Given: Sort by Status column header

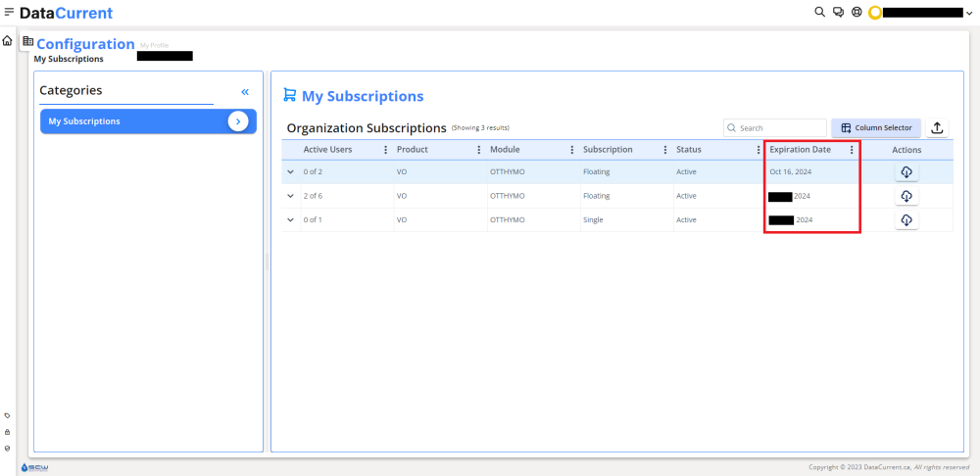Looking at the screenshot, I should pos(689,150).
